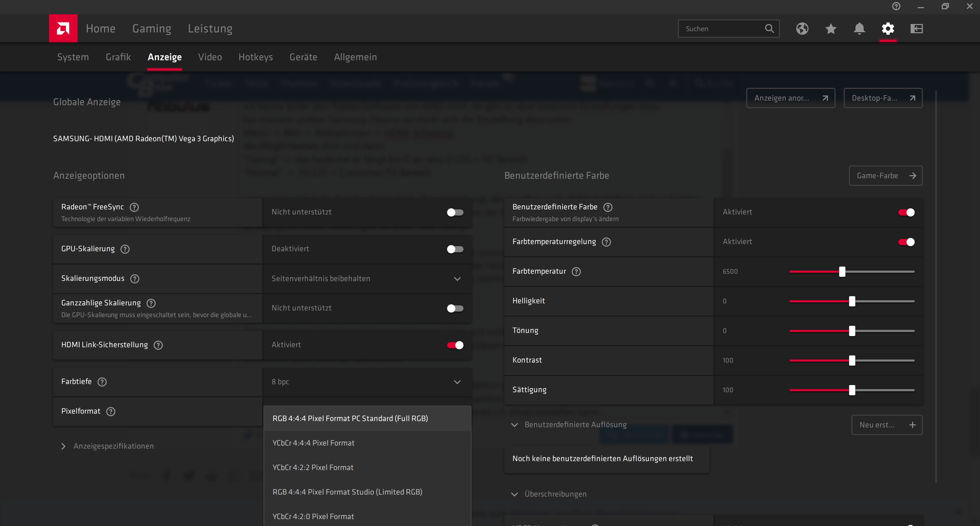980x526 pixels.
Task: Turn off Farbtemperaturregelung switch
Action: coord(906,242)
